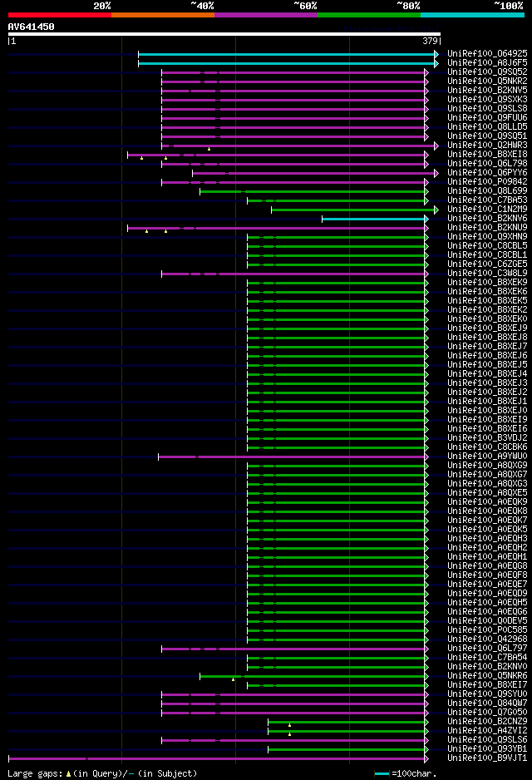The image size is (532, 780).
Task: Select the UniRef100_Q6L798 label
Action: point(487,163)
